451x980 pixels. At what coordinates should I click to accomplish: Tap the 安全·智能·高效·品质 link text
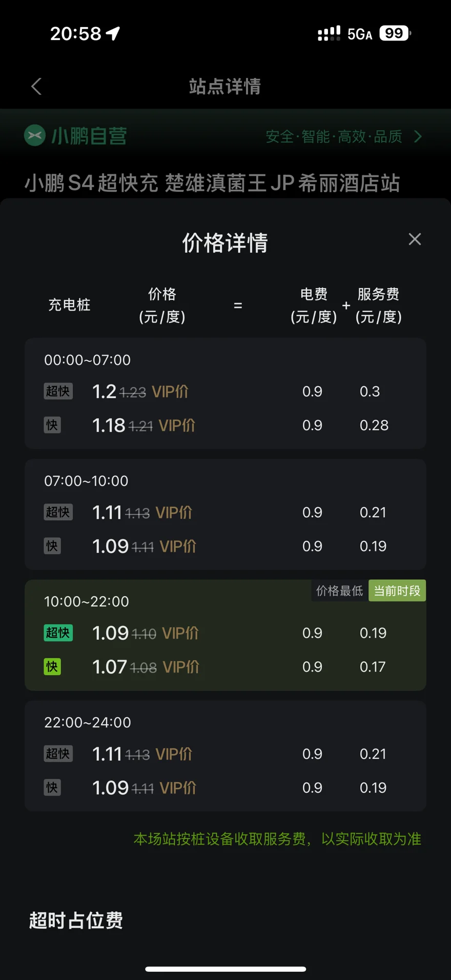coord(334,136)
